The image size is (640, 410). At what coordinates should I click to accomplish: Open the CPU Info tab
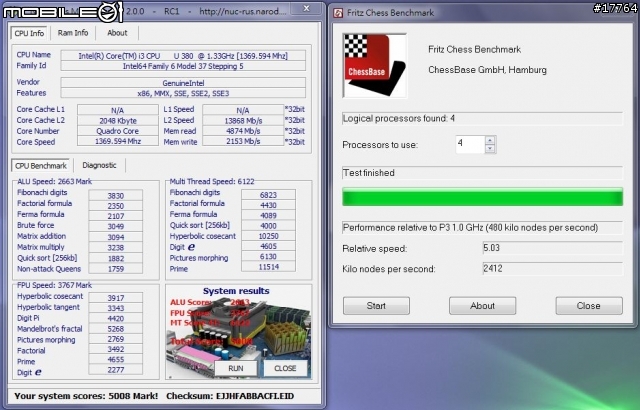click(x=29, y=33)
